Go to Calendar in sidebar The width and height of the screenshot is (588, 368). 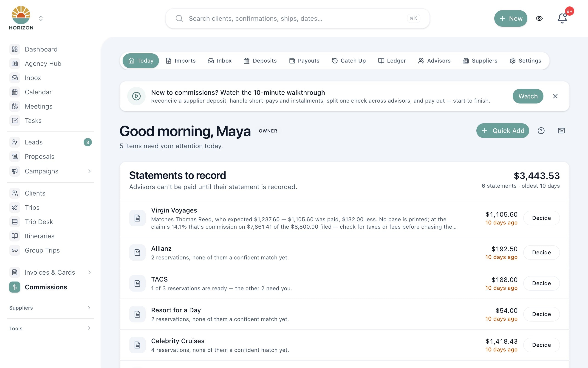[51, 92]
